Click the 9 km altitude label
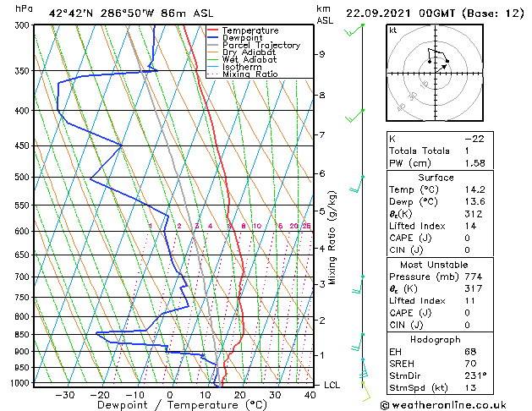The image size is (532, 411). point(321,54)
